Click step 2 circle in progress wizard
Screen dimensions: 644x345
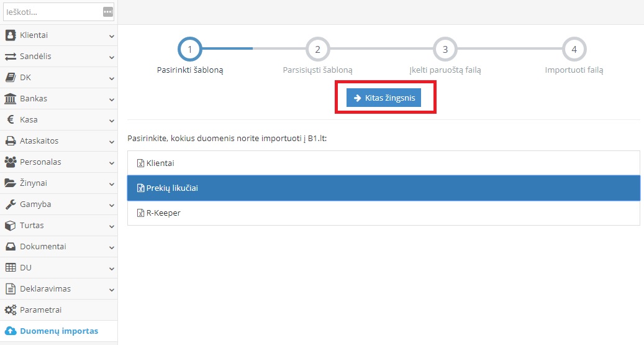click(317, 49)
